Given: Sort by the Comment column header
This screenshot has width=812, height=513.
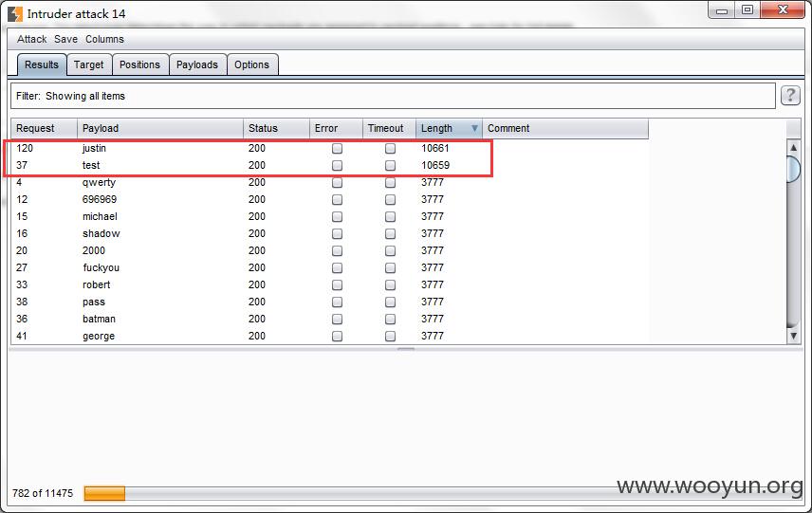Looking at the screenshot, I should coord(565,128).
